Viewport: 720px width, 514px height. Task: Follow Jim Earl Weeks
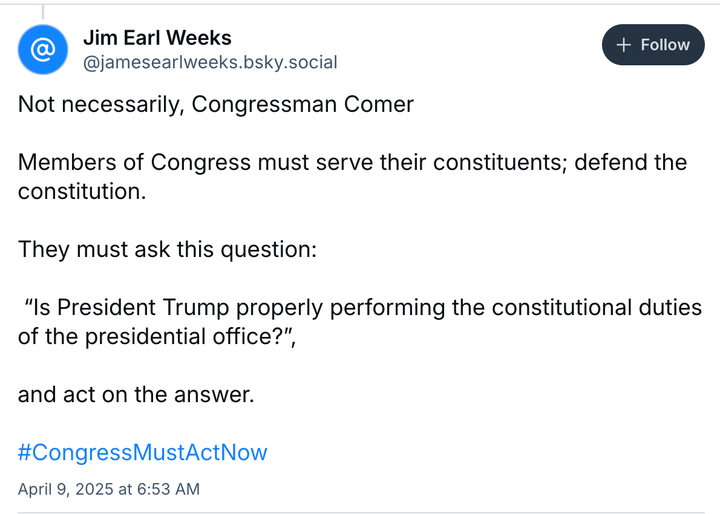tap(653, 45)
